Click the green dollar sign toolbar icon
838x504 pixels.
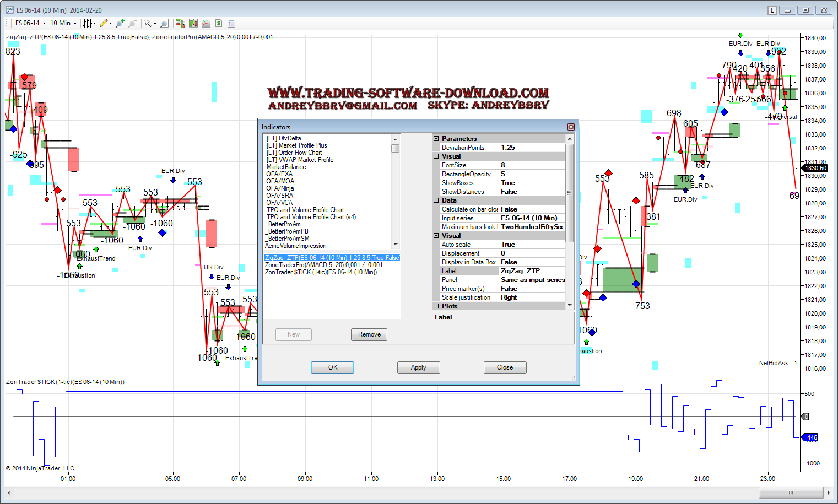pyautogui.click(x=219, y=23)
